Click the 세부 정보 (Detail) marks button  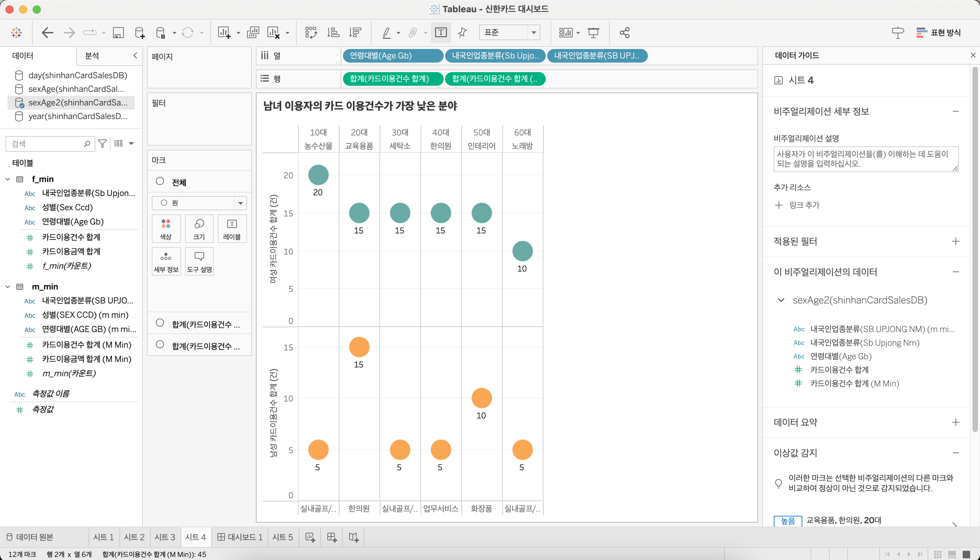tap(166, 261)
